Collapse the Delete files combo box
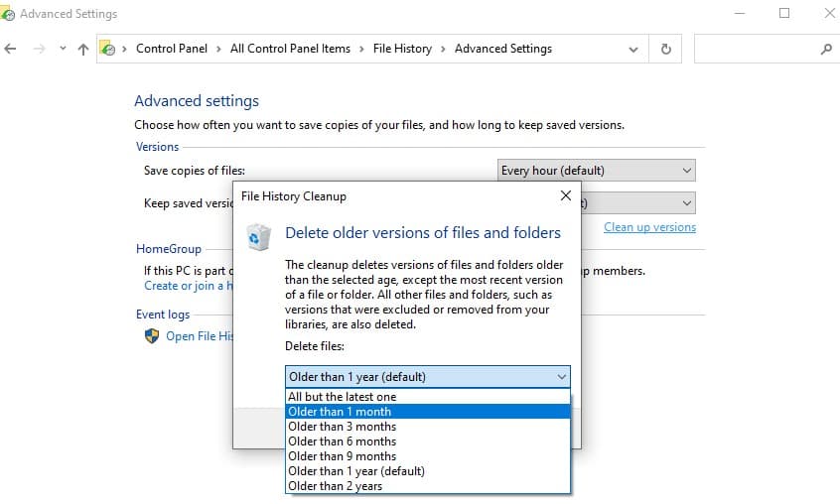The image size is (840, 504). point(562,377)
